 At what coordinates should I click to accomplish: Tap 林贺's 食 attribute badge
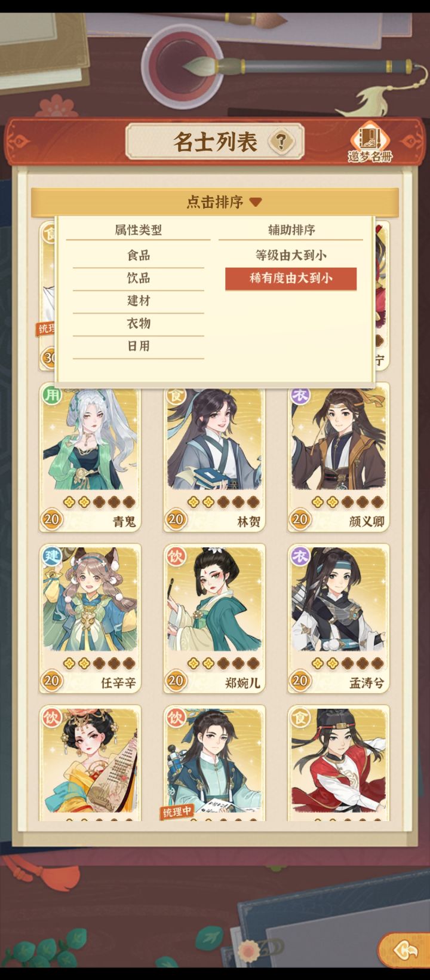pos(176,395)
